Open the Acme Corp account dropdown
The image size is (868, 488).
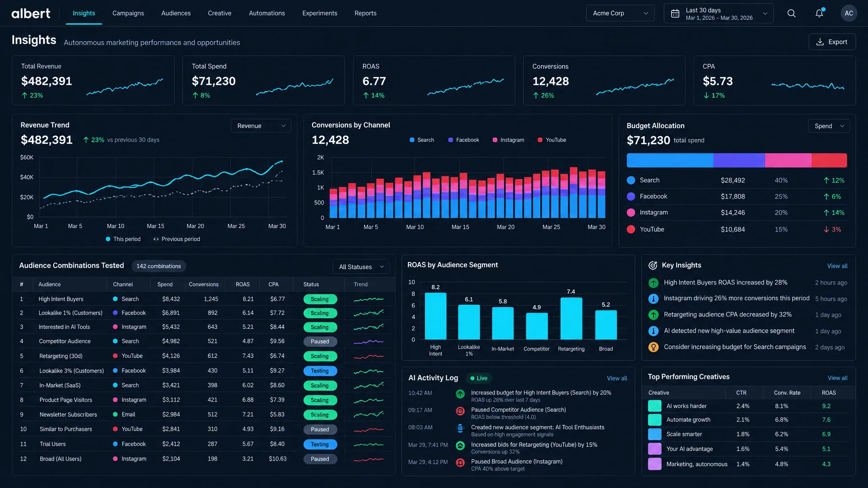pos(620,14)
